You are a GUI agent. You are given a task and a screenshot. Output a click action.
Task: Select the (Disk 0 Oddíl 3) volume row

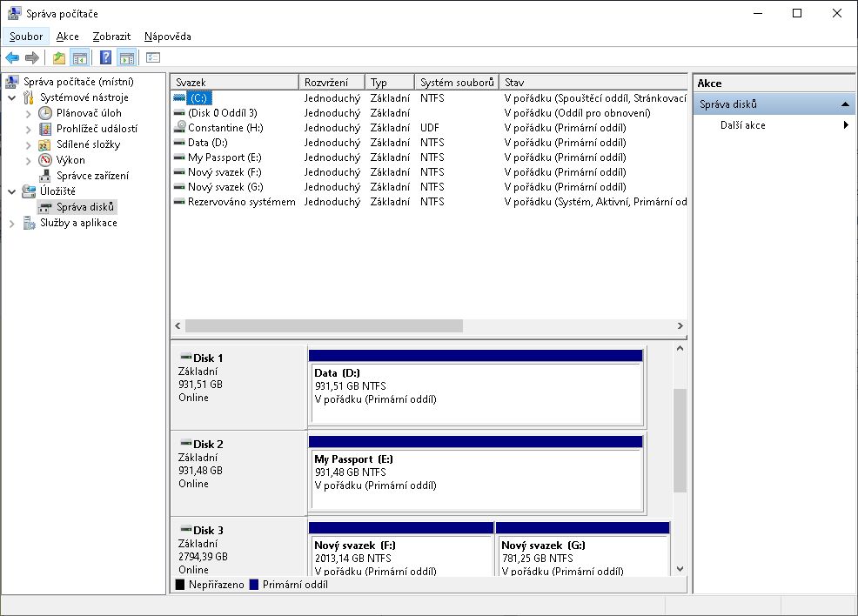(x=430, y=113)
